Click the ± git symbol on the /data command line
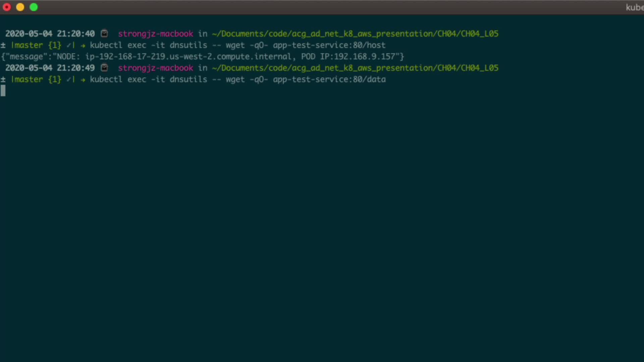 3,79
